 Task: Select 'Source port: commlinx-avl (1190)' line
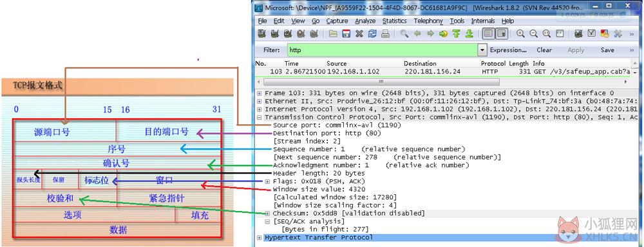pos(337,125)
